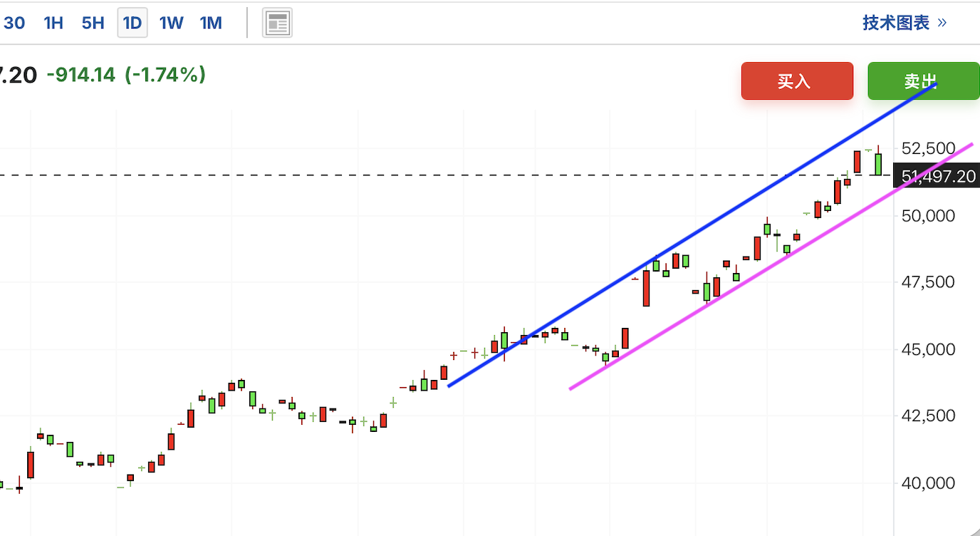Click the current price label 51,497.20
980x536 pixels.
pyautogui.click(x=937, y=176)
